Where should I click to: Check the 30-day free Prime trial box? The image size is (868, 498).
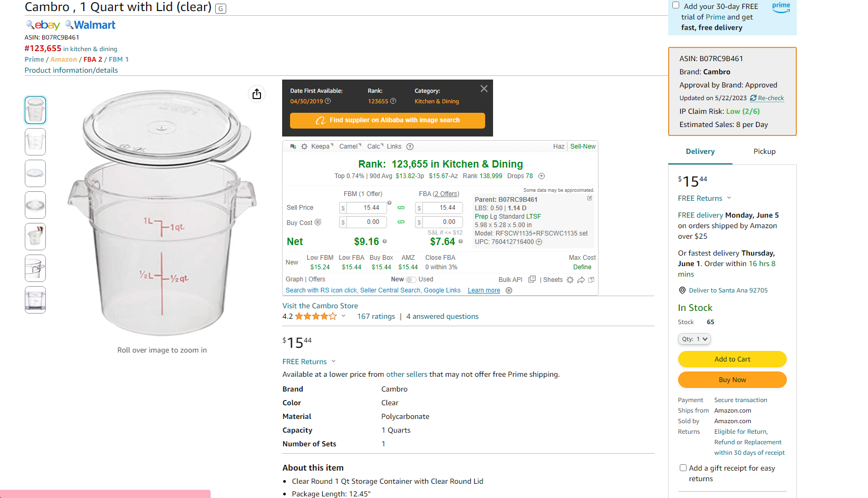click(676, 5)
